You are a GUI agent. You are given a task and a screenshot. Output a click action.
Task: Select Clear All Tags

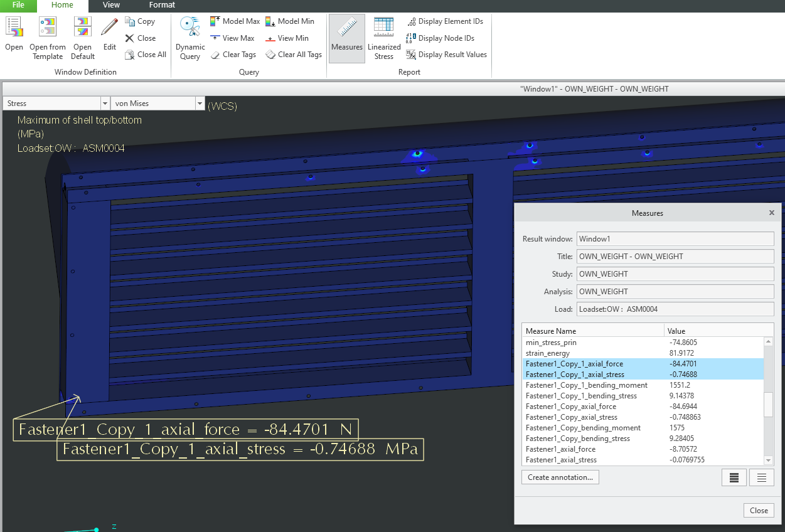coord(293,55)
